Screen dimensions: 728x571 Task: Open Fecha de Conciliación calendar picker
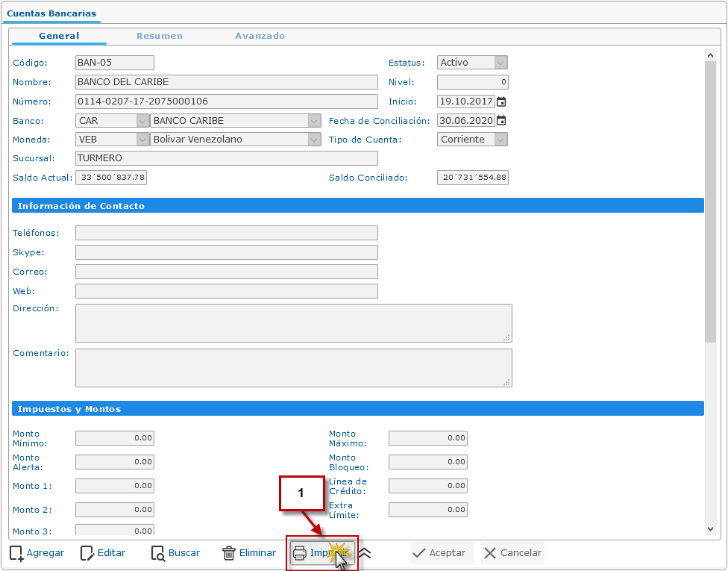pos(501,121)
